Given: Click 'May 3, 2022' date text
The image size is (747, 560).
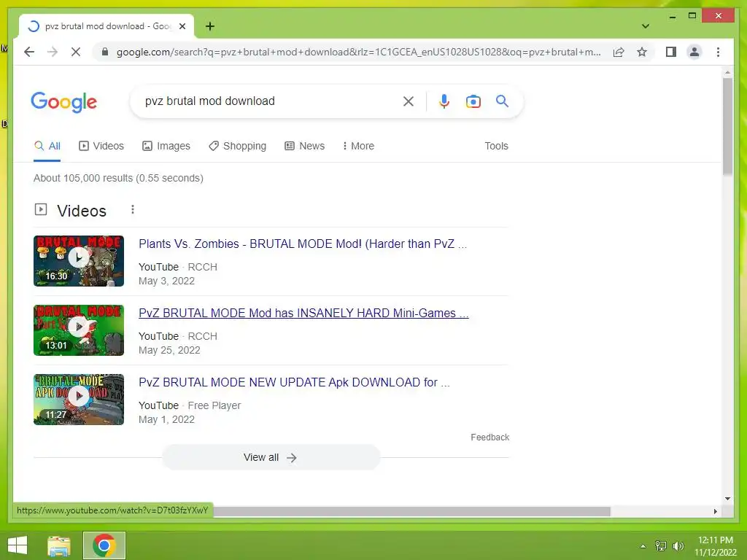Looking at the screenshot, I should [167, 281].
